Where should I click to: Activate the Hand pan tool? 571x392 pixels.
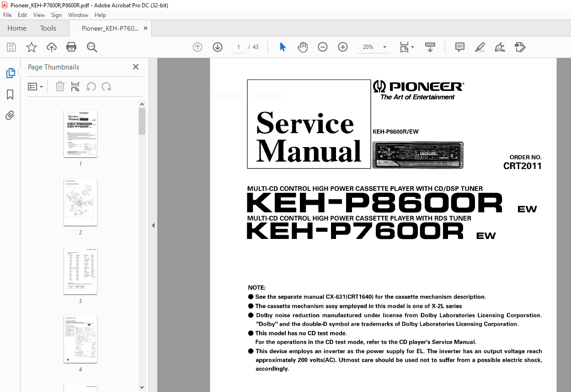pyautogui.click(x=303, y=47)
